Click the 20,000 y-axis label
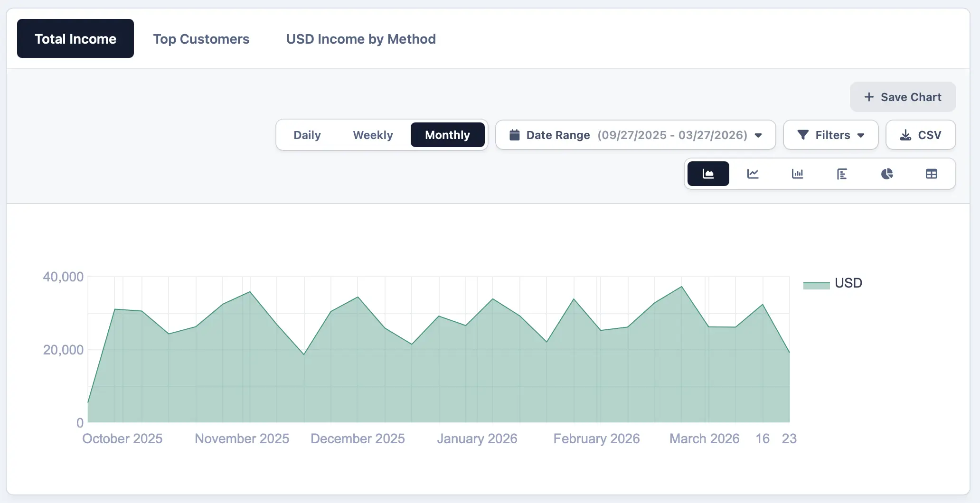980x503 pixels. pos(63,350)
